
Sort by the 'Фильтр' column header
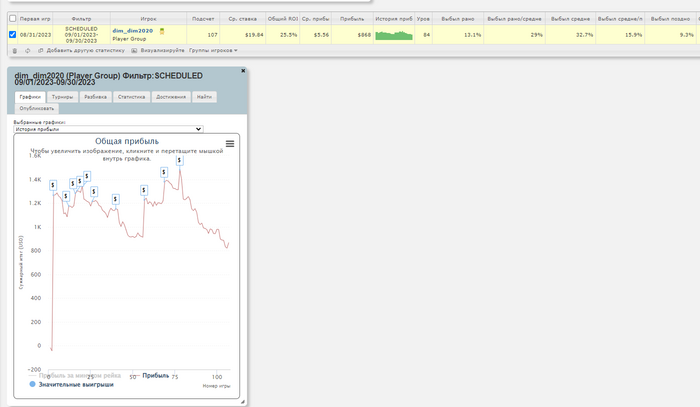81,19
